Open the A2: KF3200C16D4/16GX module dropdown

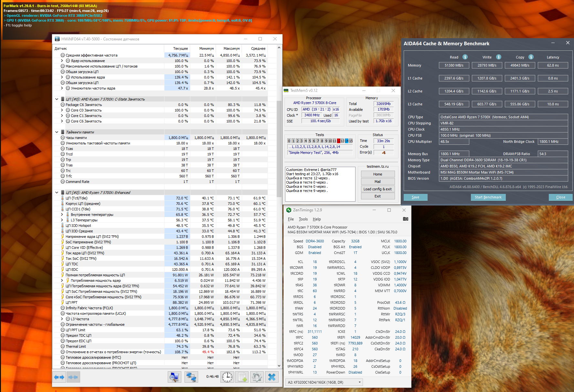point(324,382)
